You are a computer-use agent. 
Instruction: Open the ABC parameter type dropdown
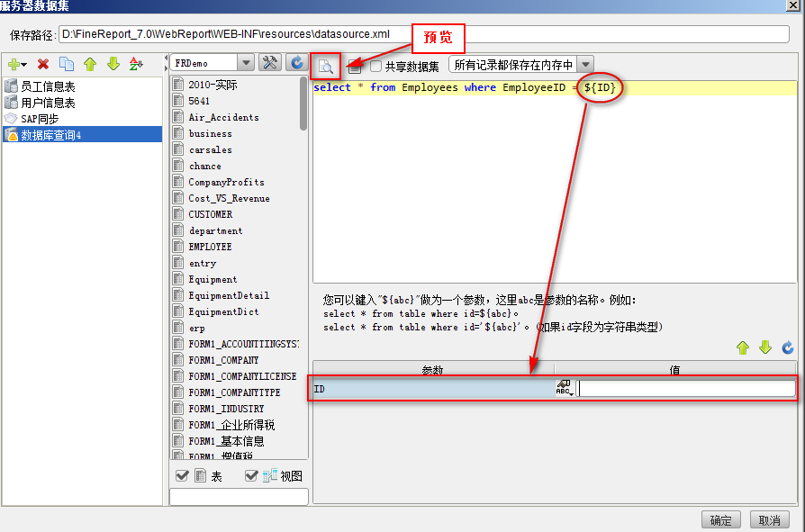click(x=565, y=388)
